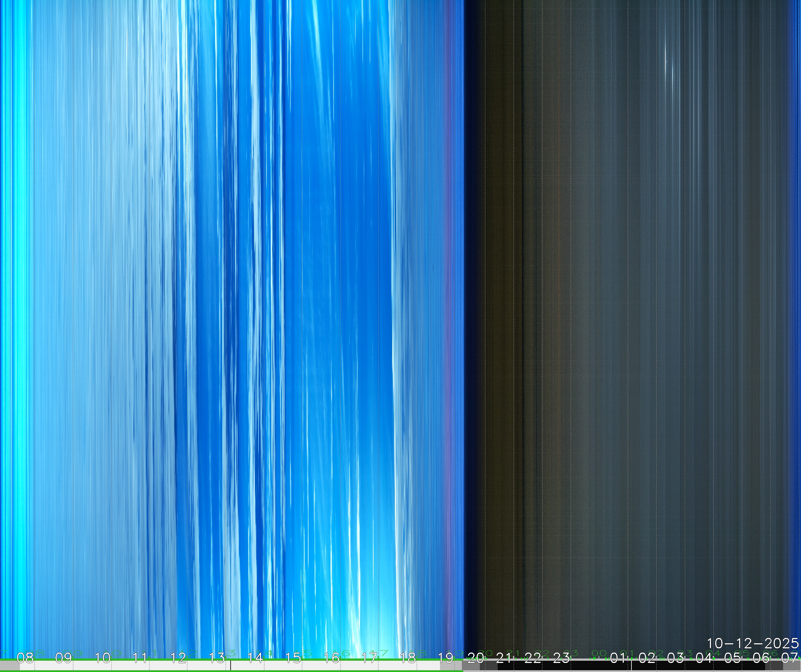Viewport: 801px width, 672px height.
Task: Click the 23 hour label
Action: click(561, 657)
